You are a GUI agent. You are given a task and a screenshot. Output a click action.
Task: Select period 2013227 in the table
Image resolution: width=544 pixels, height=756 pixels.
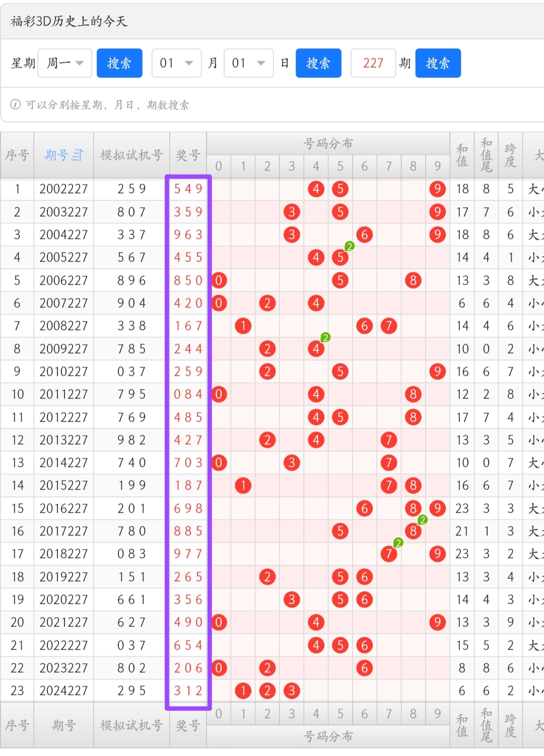pyautogui.click(x=63, y=440)
